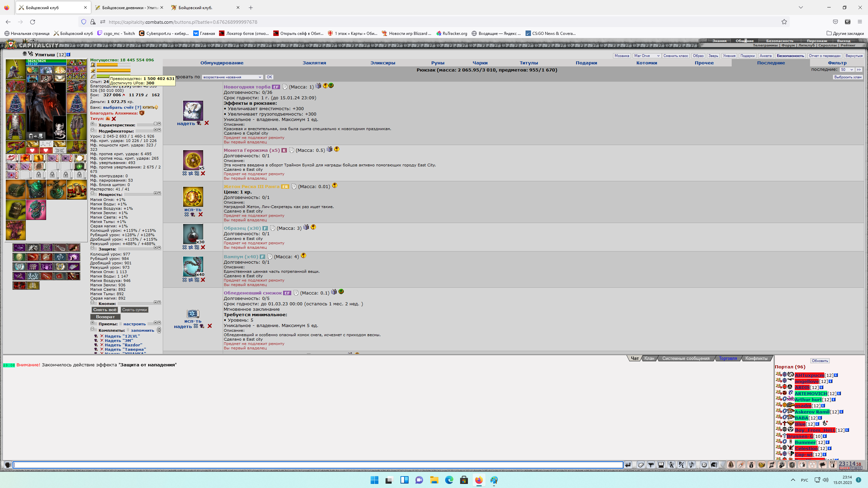868x488 pixels.
Task: Click the Firefox icon in Windows taskbar
Action: pyautogui.click(x=479, y=480)
